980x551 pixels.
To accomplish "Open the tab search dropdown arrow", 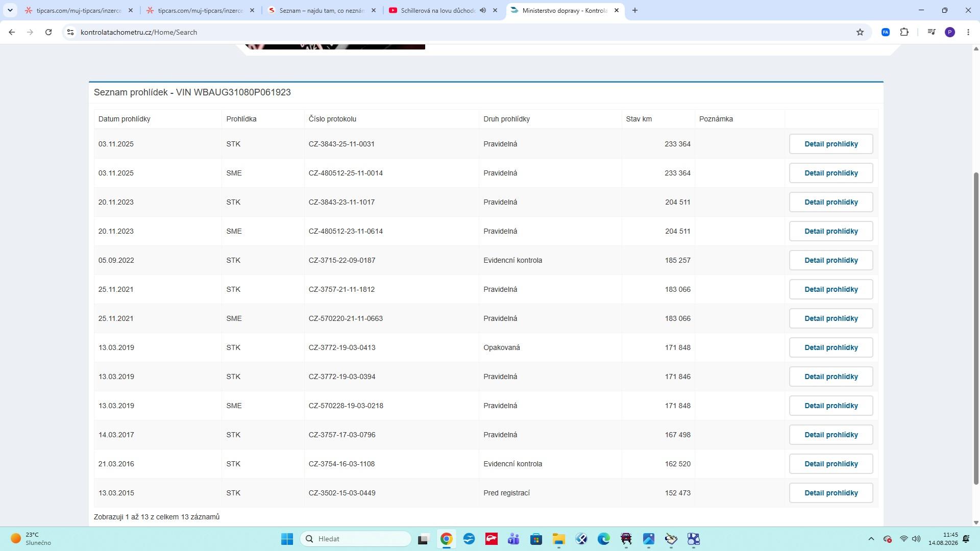I will tap(10, 10).
